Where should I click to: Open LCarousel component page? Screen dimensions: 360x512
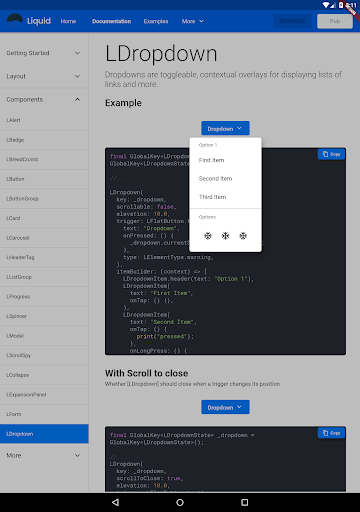point(44,238)
